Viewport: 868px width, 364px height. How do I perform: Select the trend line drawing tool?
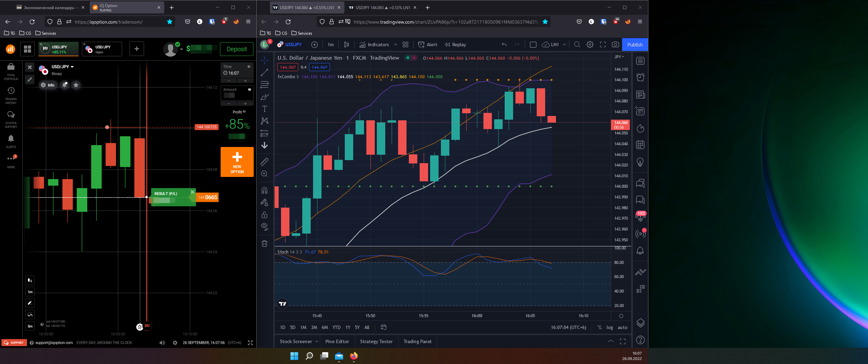tap(264, 72)
